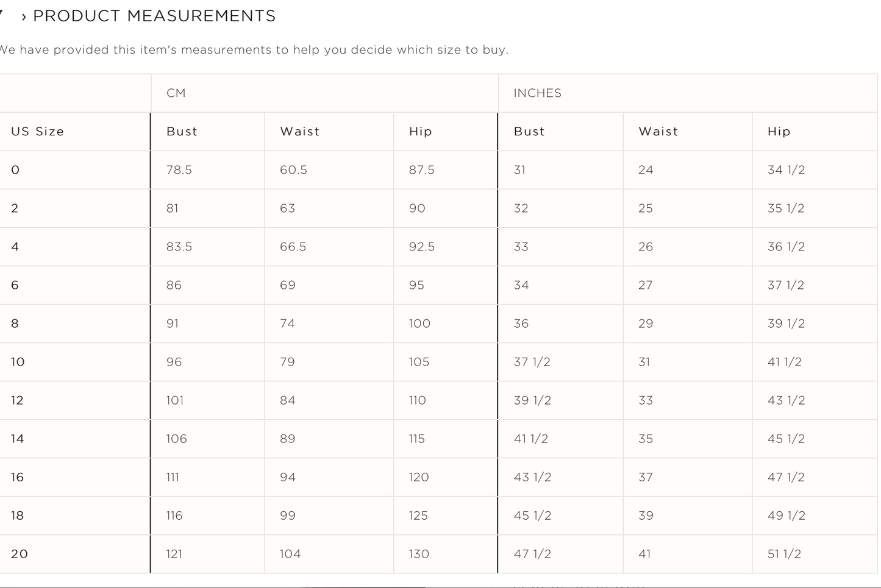Select the US size 0 row label
The height and width of the screenshot is (588, 881).
15,170
